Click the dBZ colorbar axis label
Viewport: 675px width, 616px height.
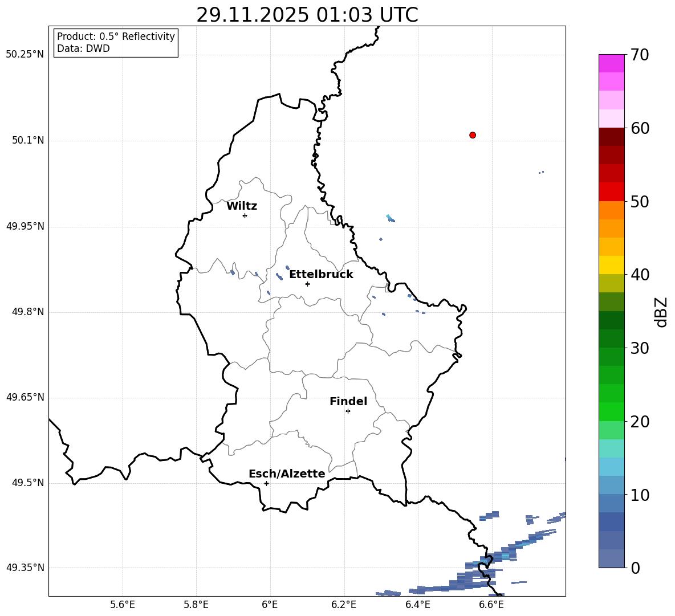[x=661, y=312]
